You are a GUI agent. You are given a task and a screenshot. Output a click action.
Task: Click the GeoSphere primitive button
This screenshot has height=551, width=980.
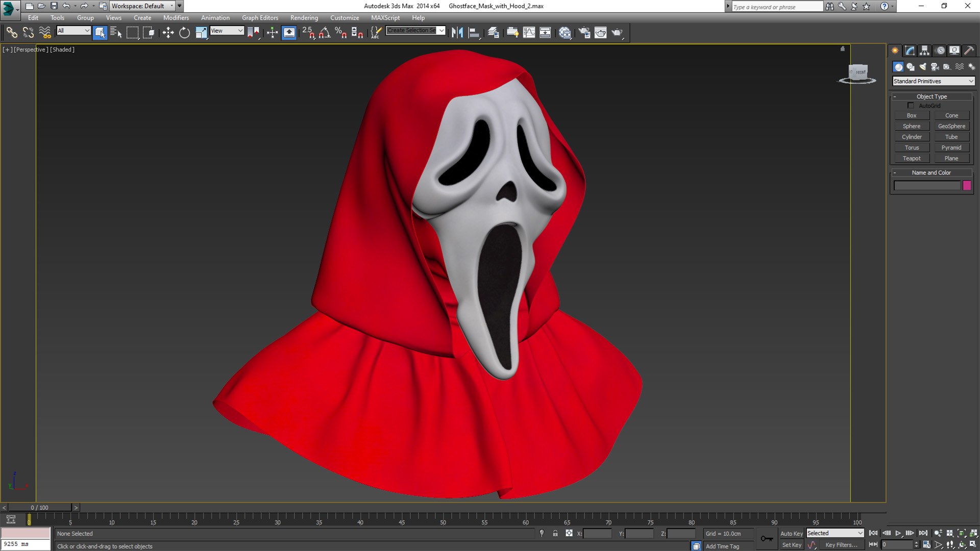click(951, 126)
